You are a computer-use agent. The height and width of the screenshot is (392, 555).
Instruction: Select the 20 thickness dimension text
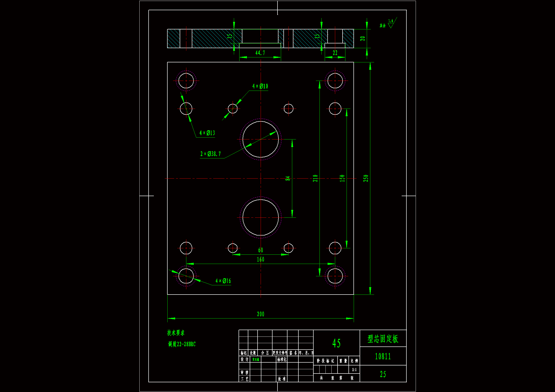pyautogui.click(x=362, y=38)
